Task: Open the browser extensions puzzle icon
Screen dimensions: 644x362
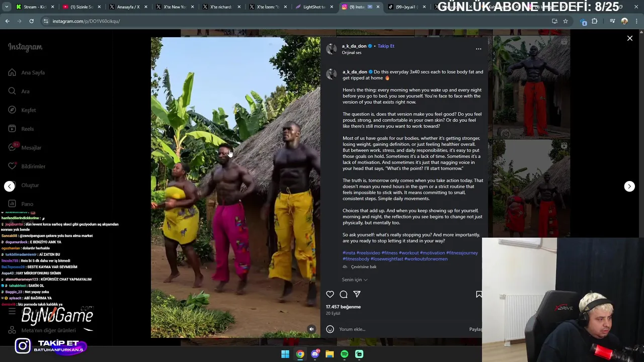Action: (x=595, y=21)
